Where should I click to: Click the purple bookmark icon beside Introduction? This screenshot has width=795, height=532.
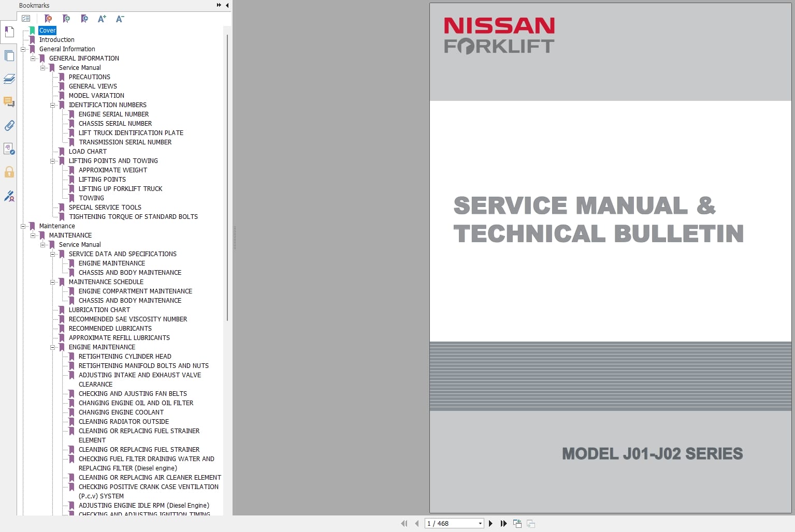pos(32,40)
